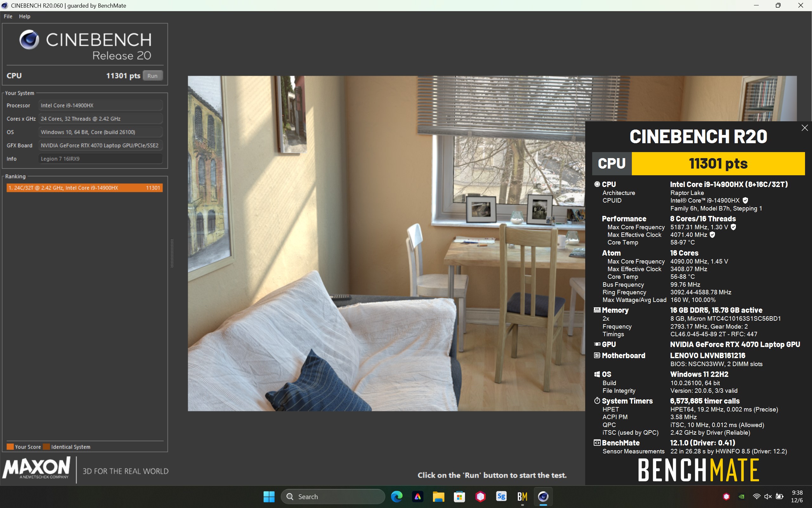
Task: Open the Sg app on taskbar
Action: (x=501, y=497)
